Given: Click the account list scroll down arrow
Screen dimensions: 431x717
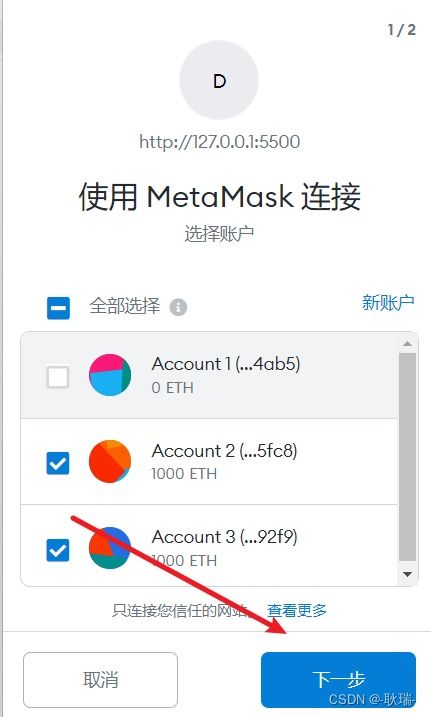Looking at the screenshot, I should coord(408,574).
